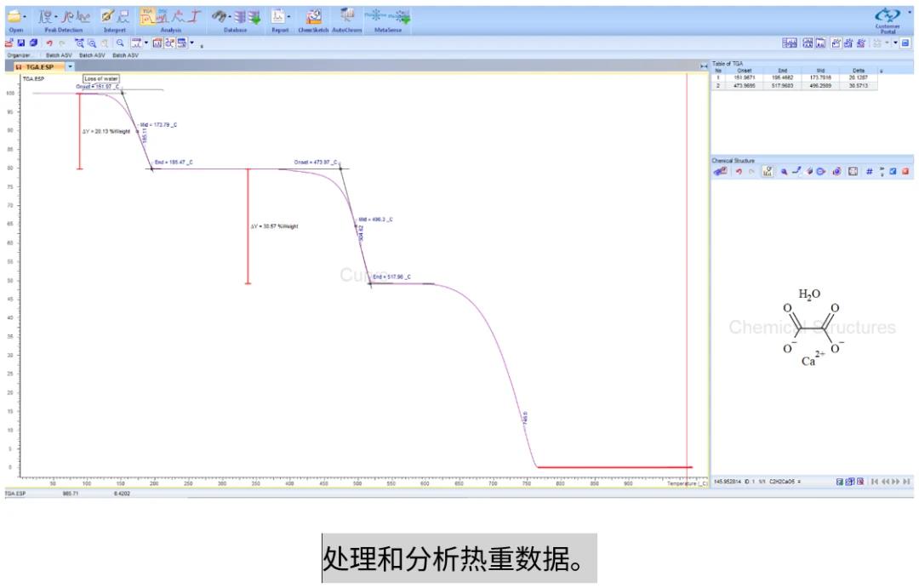Click the Organizer button
Screen dimensions: 919x588
pyautogui.click(x=20, y=55)
